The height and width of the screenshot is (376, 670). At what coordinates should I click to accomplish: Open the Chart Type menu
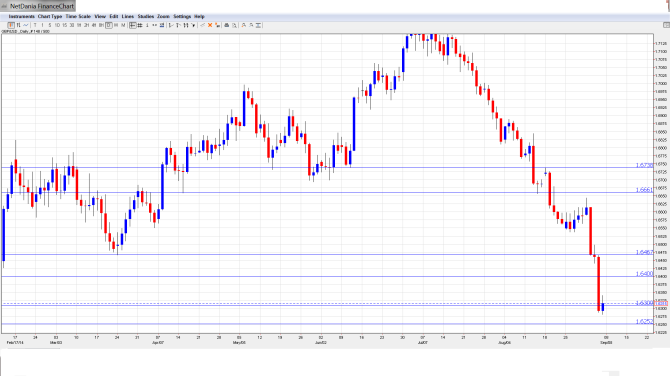click(50, 16)
